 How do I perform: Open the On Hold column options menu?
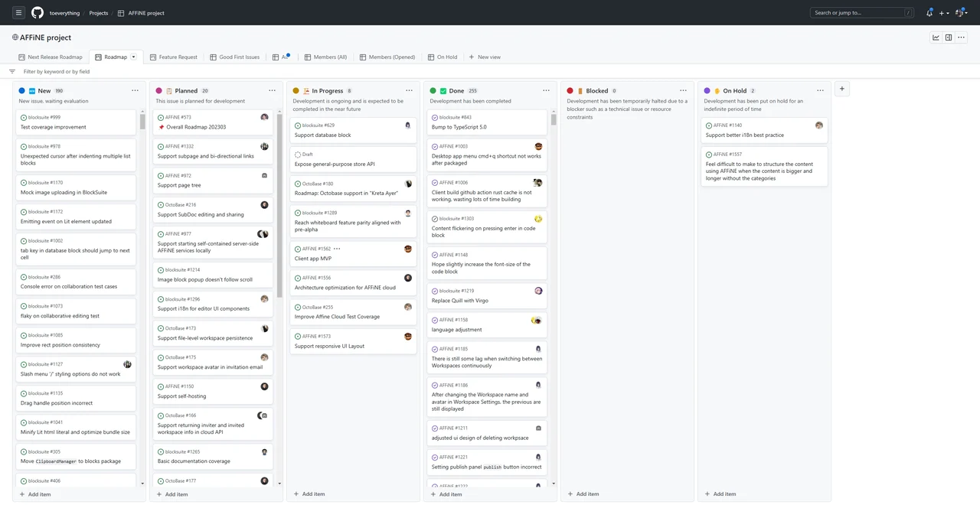[x=820, y=90]
